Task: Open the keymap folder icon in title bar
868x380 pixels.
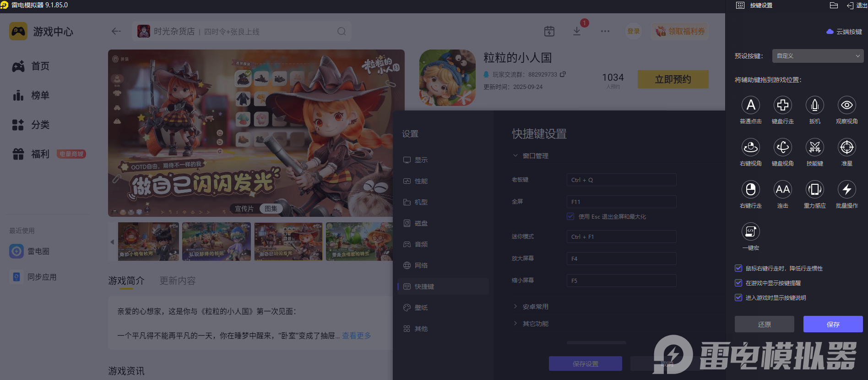Action: tap(834, 6)
